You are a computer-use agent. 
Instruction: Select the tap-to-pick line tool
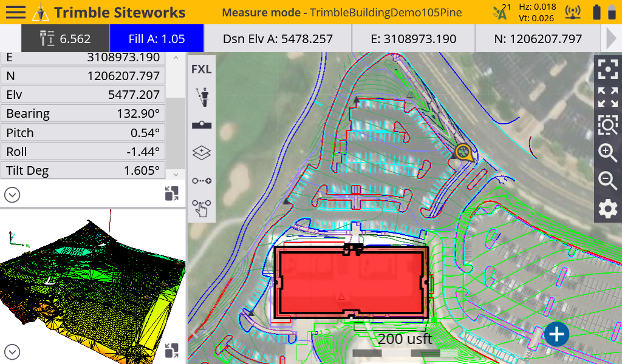pyautogui.click(x=202, y=208)
